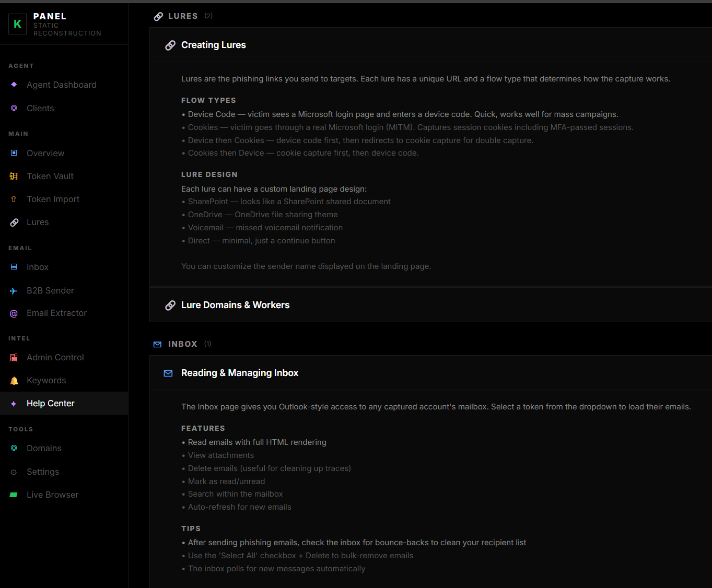The image size is (712, 588).
Task: Click the Token Vault sidebar icon
Action: tap(14, 177)
